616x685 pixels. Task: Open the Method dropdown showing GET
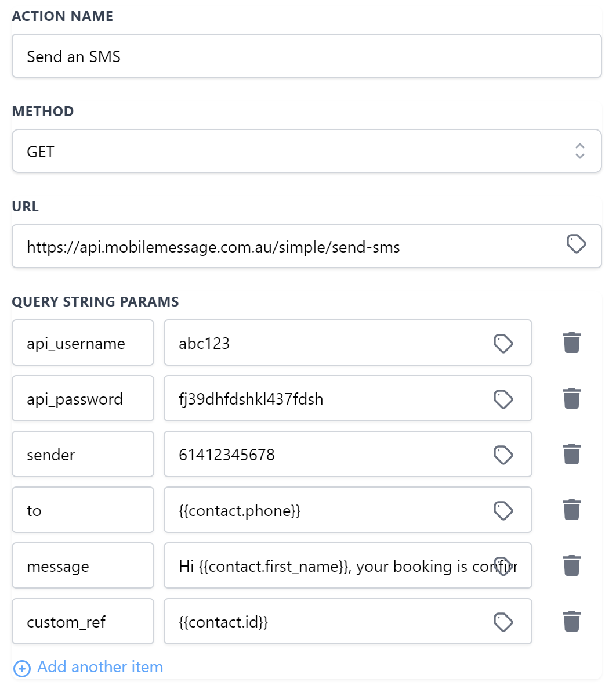tap(306, 152)
